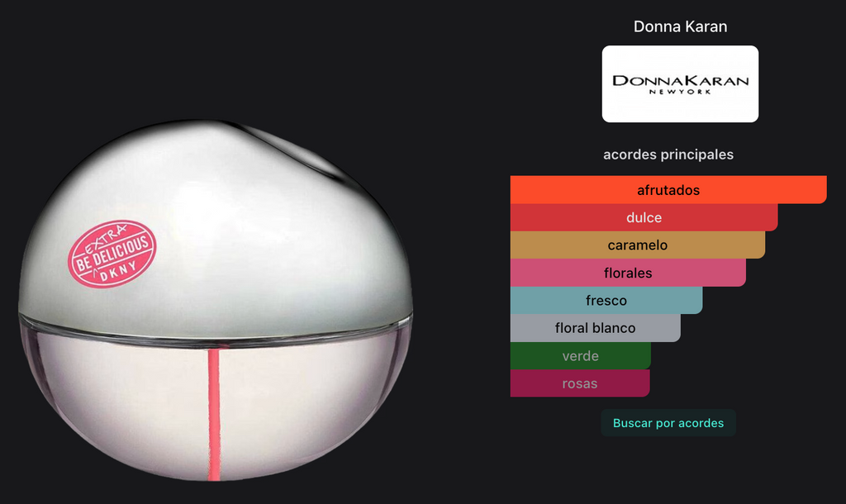Open the Donna Karan brand name link

680,26
